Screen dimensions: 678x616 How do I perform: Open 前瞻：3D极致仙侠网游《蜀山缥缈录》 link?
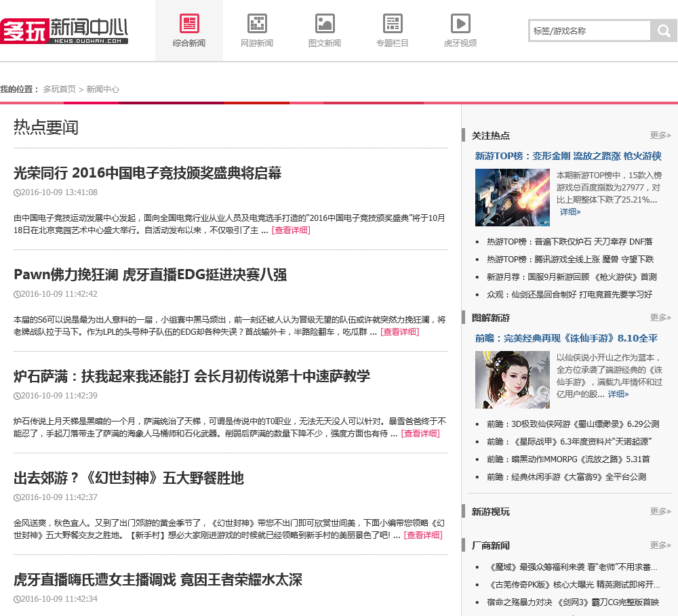tap(573, 424)
